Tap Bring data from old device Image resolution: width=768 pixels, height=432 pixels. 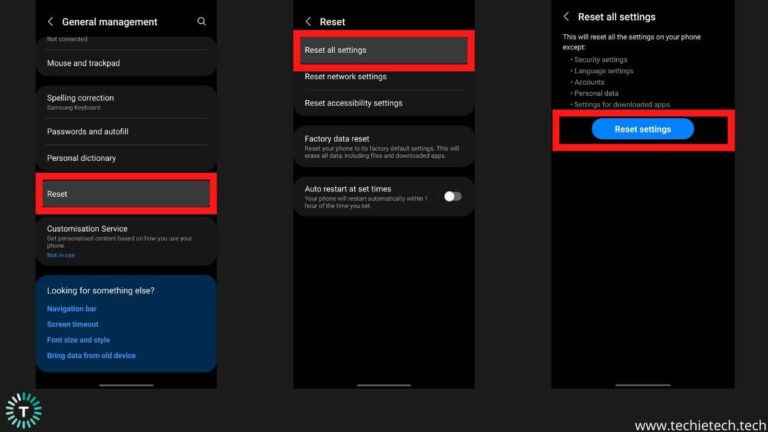click(91, 356)
